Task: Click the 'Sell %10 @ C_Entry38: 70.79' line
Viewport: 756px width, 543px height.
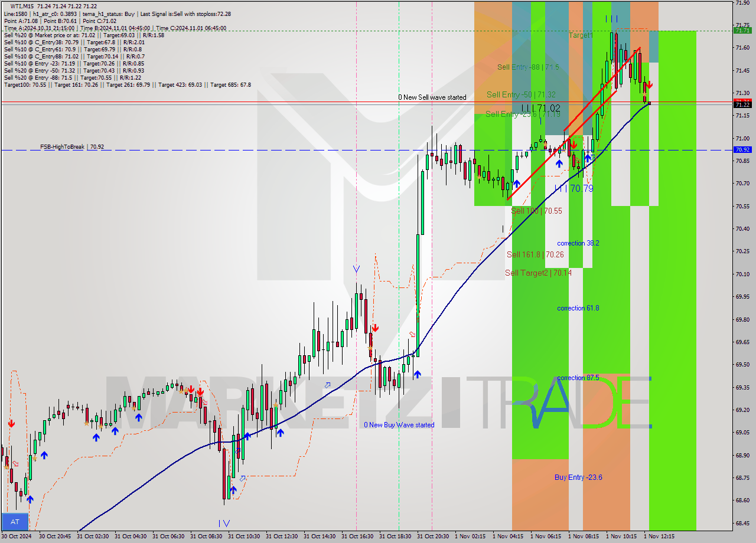Action: [x=74, y=42]
